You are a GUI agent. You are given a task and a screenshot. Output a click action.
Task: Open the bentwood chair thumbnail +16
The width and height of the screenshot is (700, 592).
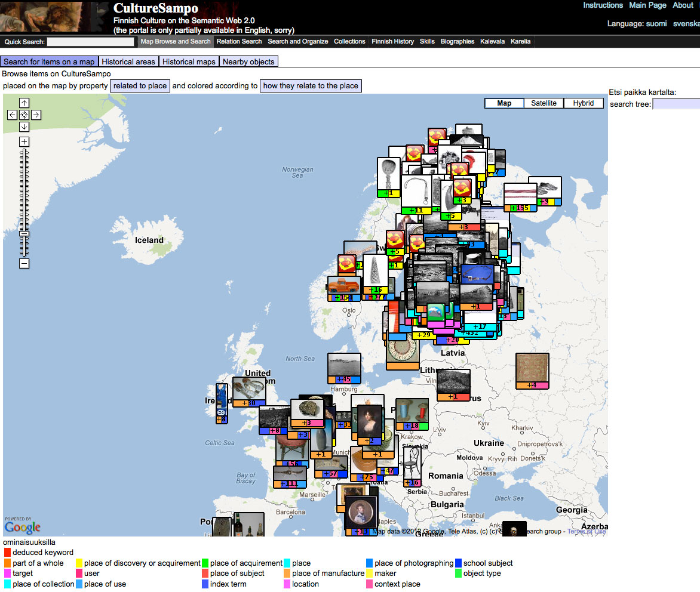pos(412,465)
